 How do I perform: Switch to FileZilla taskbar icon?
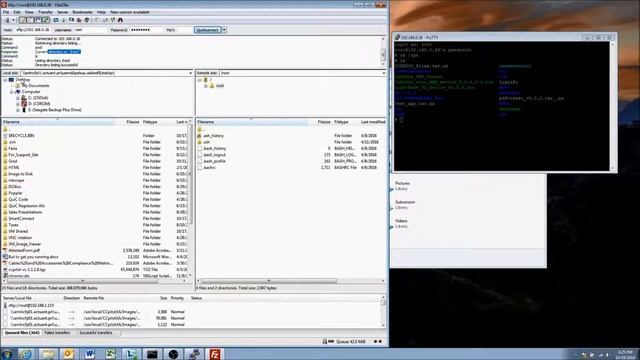tap(215, 354)
